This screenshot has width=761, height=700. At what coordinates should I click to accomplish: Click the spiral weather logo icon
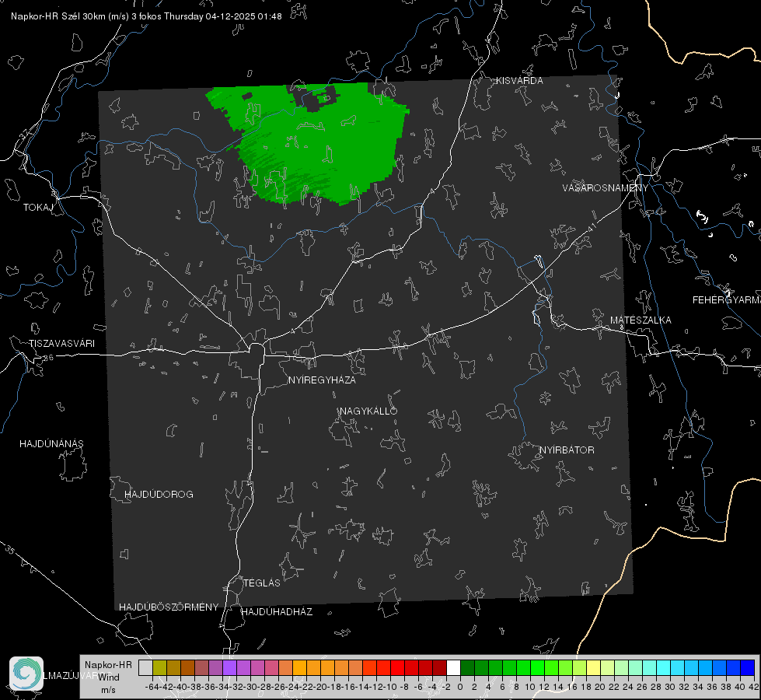(x=26, y=674)
